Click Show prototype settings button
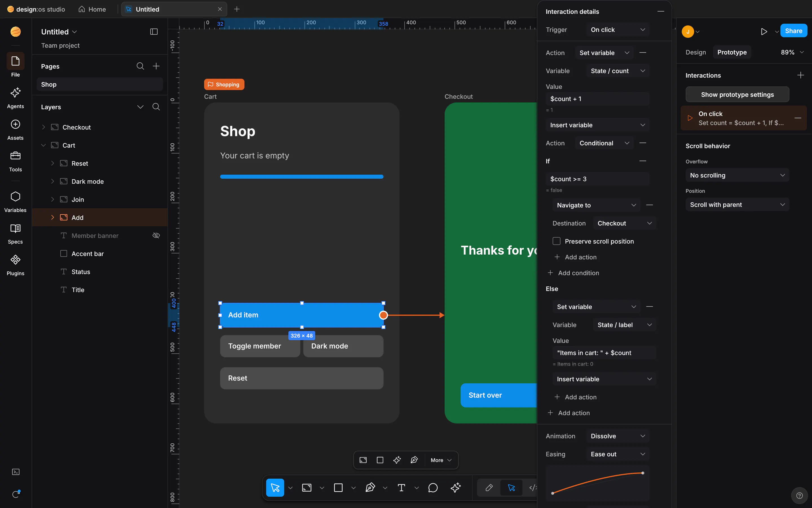The height and width of the screenshot is (508, 812). pyautogui.click(x=737, y=95)
